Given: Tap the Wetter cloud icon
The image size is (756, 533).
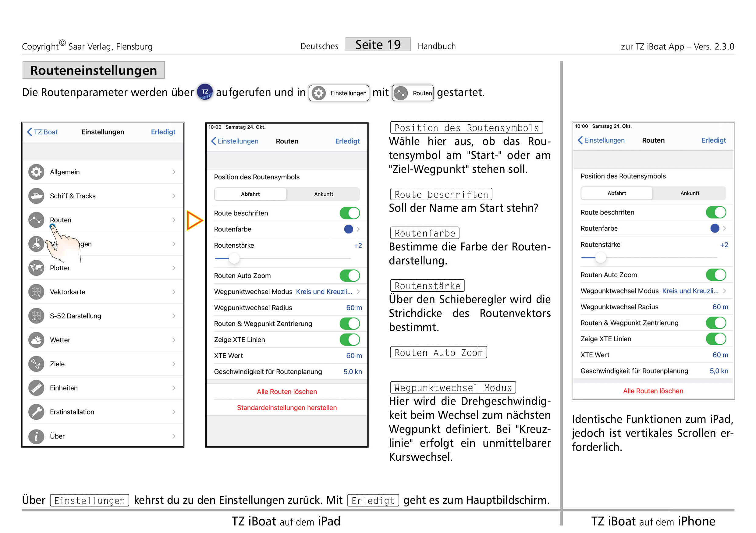Looking at the screenshot, I should (36, 340).
